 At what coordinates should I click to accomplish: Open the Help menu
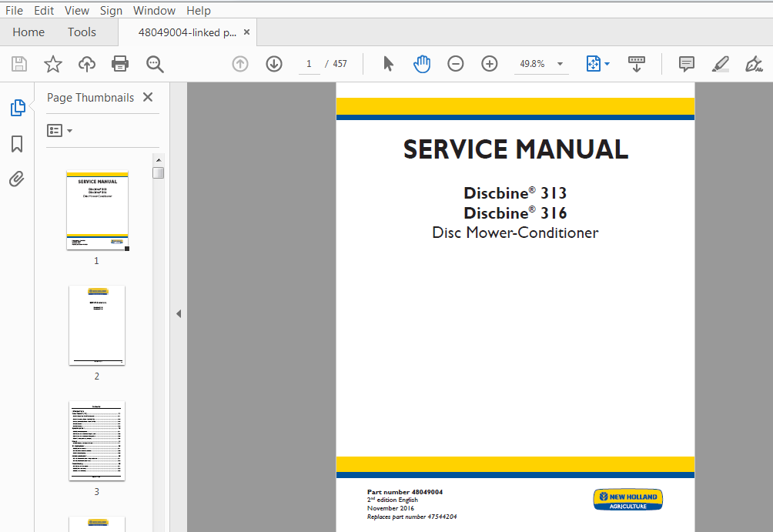point(199,10)
